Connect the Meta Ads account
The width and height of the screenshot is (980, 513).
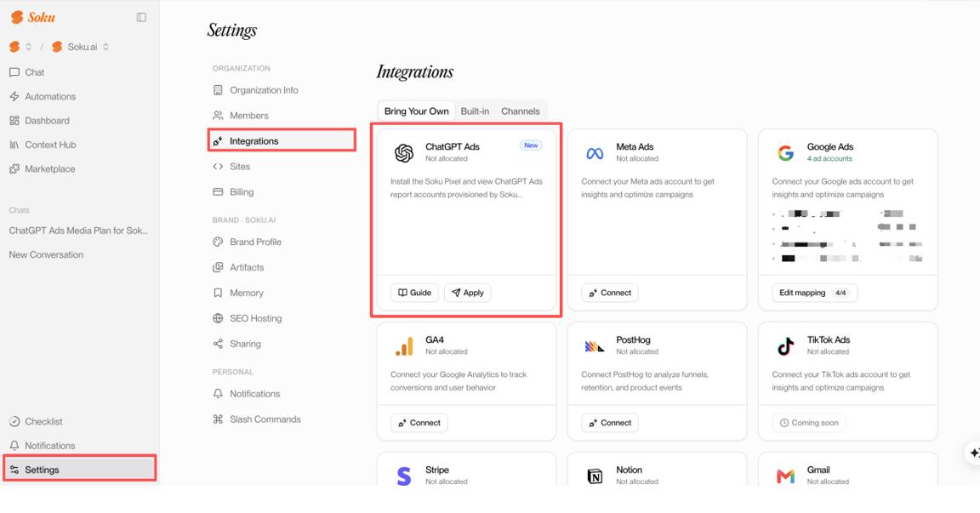[x=609, y=293]
